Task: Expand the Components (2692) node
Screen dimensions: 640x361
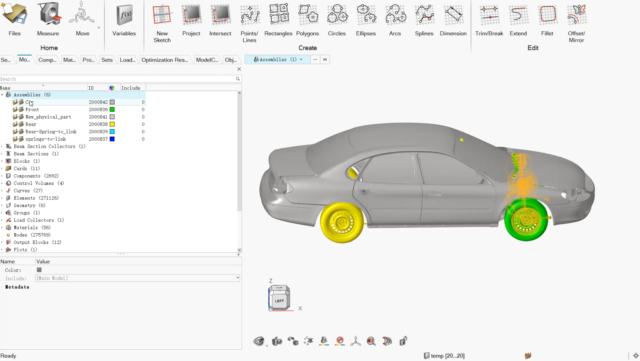Action: pyautogui.click(x=2, y=176)
